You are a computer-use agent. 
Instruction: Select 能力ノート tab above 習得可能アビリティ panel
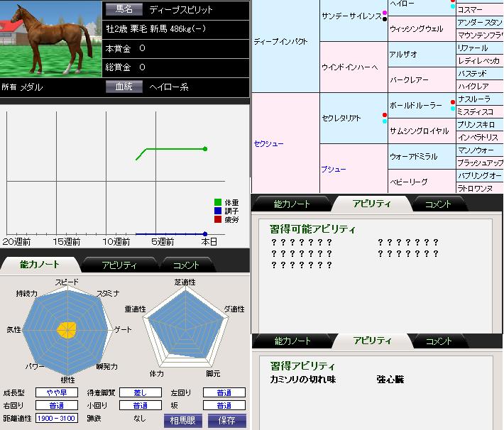point(292,204)
